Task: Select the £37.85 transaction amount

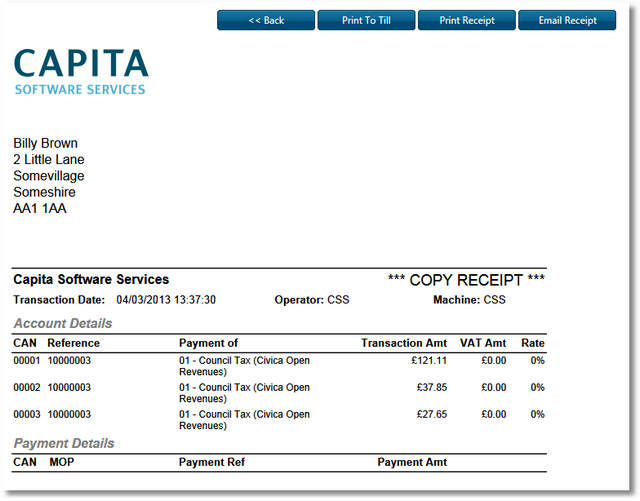Action: [432, 387]
